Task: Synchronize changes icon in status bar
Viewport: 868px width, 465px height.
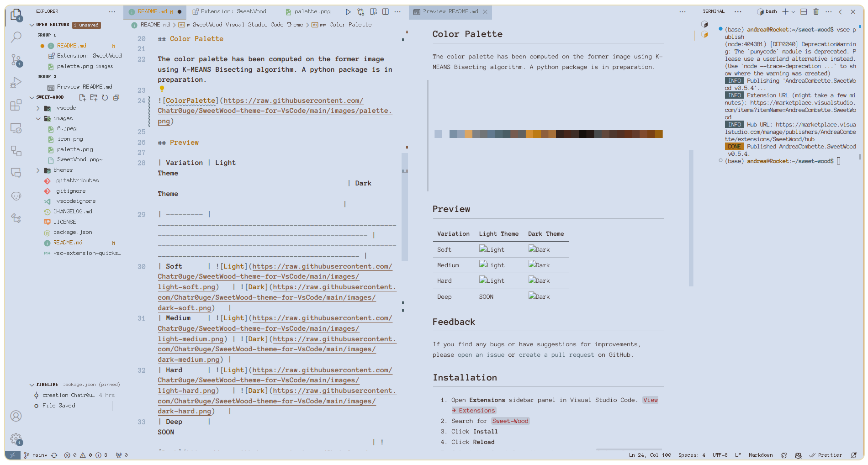Action: click(54, 455)
